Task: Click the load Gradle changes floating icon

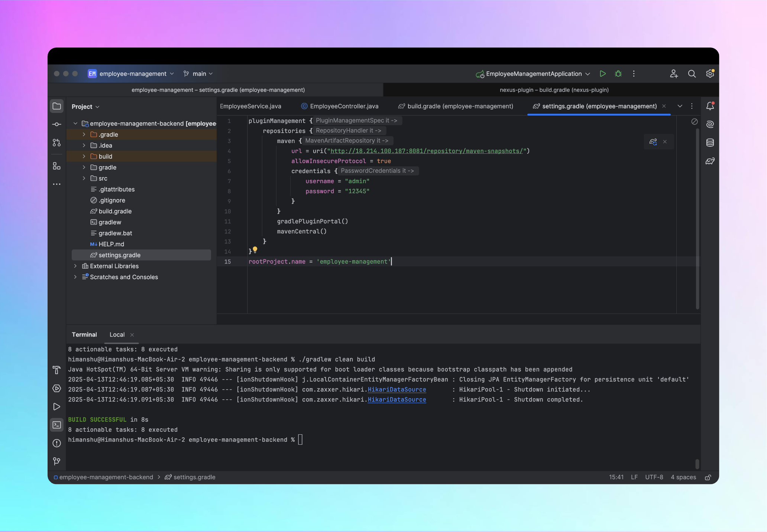Action: pos(653,142)
